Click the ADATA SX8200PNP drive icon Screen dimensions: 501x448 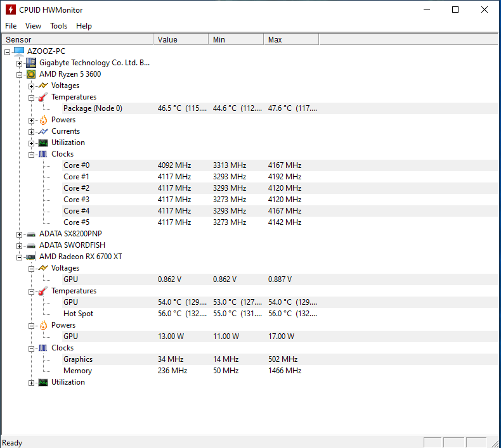31,234
